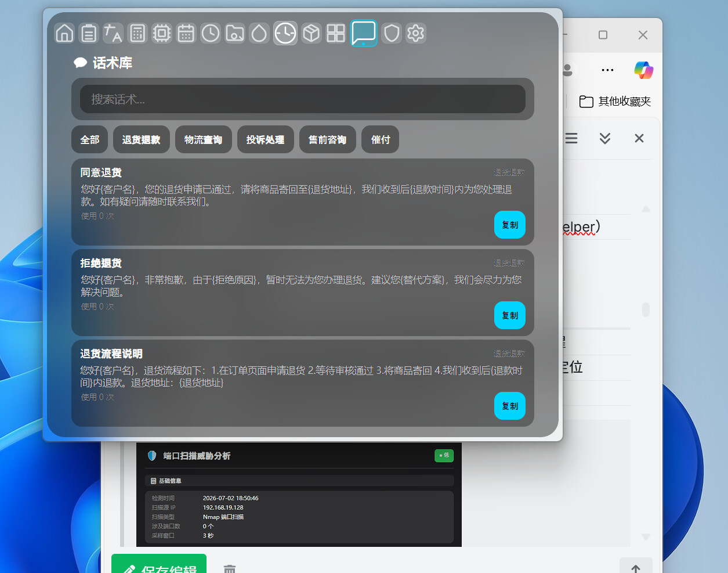Open the home icon in toolbar

point(64,33)
